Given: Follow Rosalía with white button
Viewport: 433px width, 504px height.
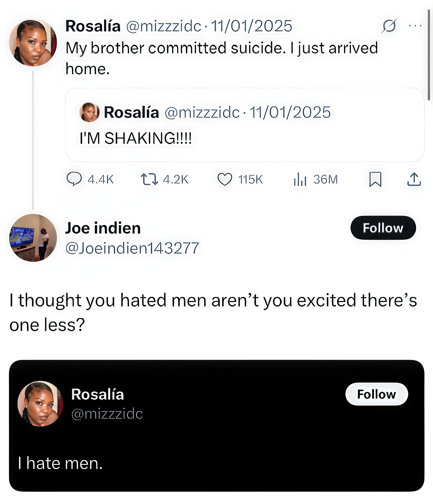Looking at the screenshot, I should [x=376, y=394].
